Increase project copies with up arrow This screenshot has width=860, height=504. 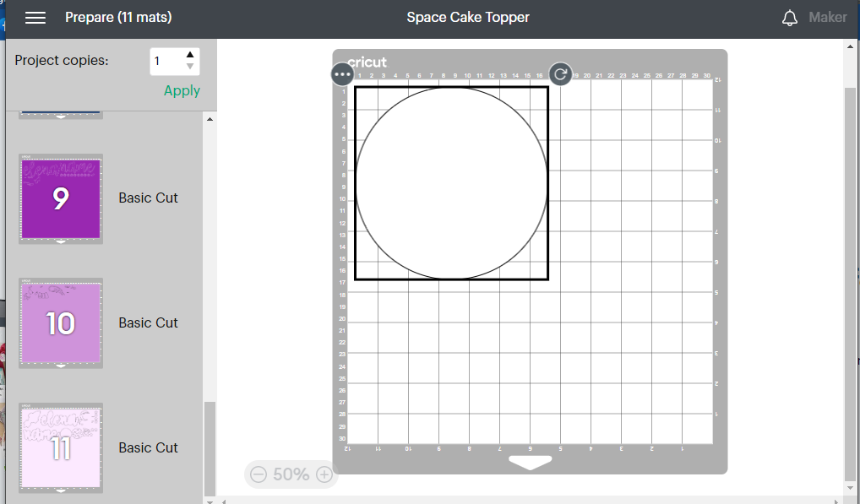pyautogui.click(x=190, y=54)
